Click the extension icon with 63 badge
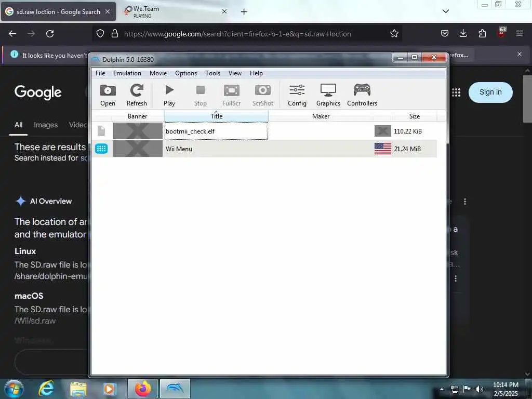 click(501, 33)
